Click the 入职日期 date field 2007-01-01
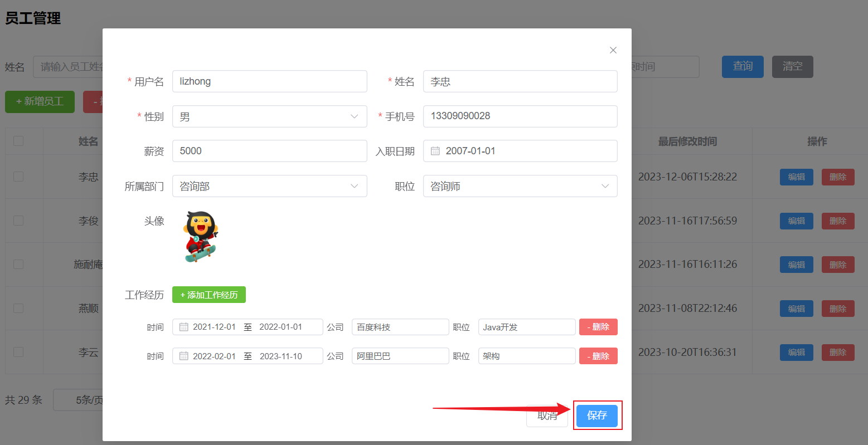 tap(520, 151)
